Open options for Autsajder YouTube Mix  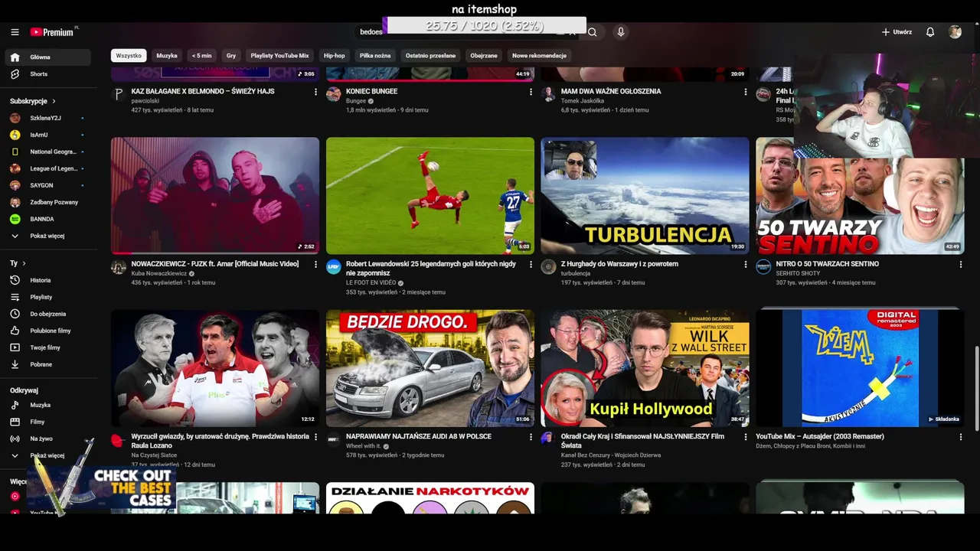click(961, 437)
